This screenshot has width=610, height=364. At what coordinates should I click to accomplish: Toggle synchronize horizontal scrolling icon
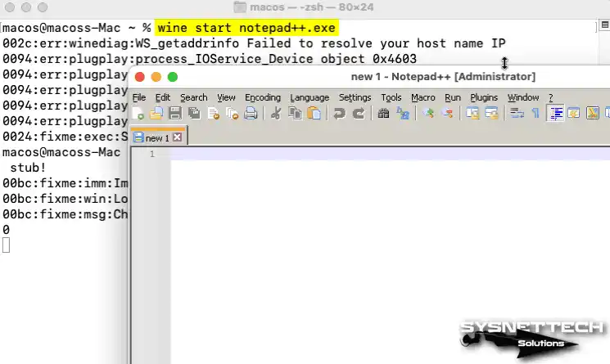coord(492,114)
